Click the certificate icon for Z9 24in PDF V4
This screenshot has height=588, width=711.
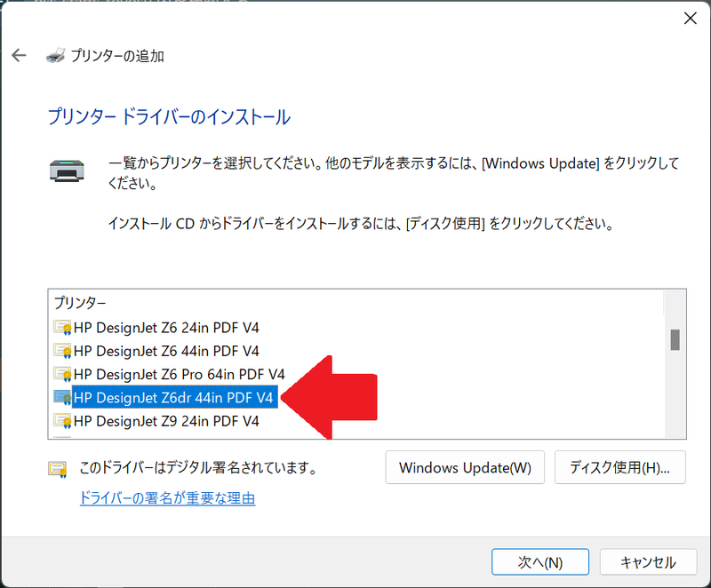(62, 421)
